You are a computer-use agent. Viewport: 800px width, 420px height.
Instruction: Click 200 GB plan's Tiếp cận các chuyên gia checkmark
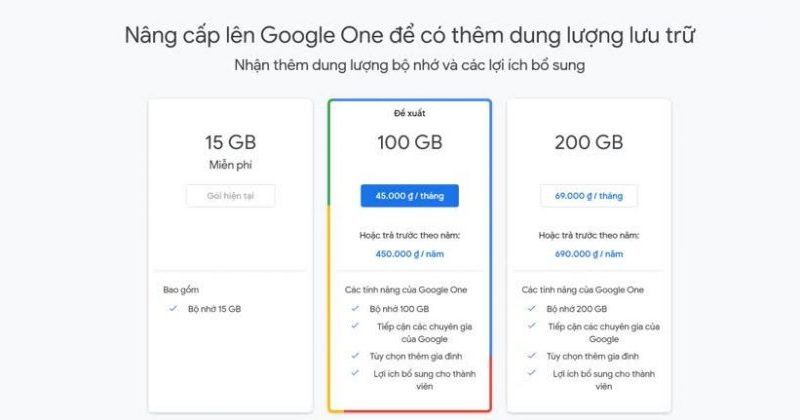click(x=531, y=326)
